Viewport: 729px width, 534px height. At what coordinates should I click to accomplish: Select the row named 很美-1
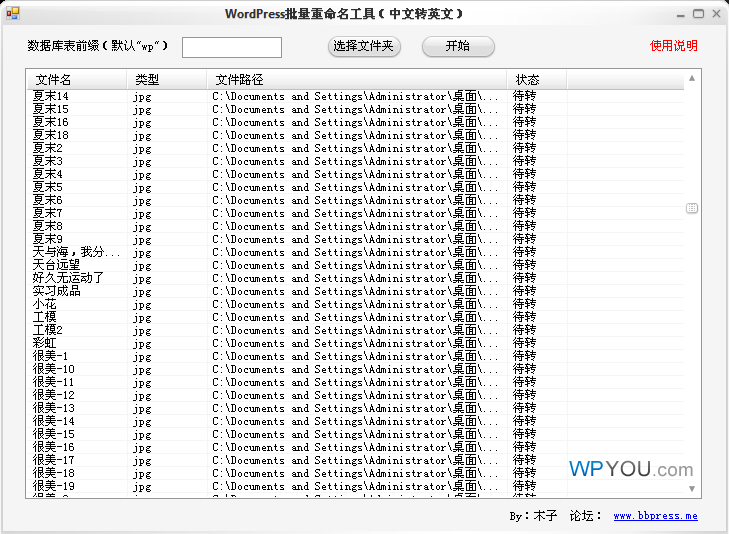(355, 356)
